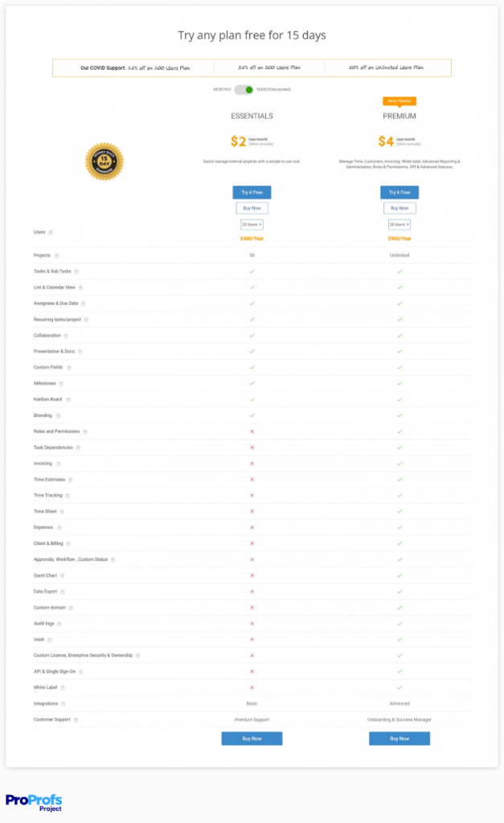Image resolution: width=504 pixels, height=823 pixels.
Task: Click the help icon next to Users
Action: tap(50, 232)
